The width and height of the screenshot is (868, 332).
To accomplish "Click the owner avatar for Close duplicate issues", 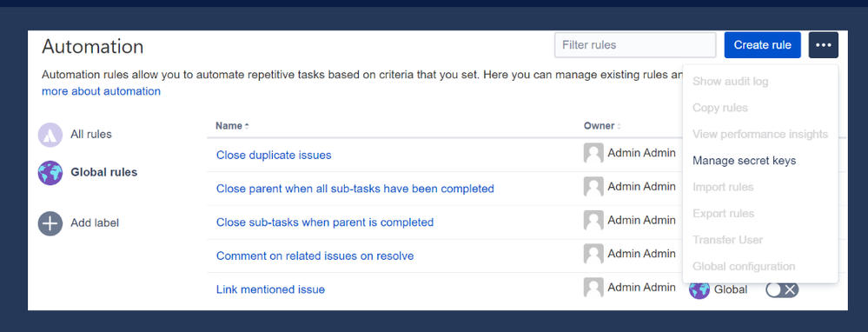I will point(593,153).
